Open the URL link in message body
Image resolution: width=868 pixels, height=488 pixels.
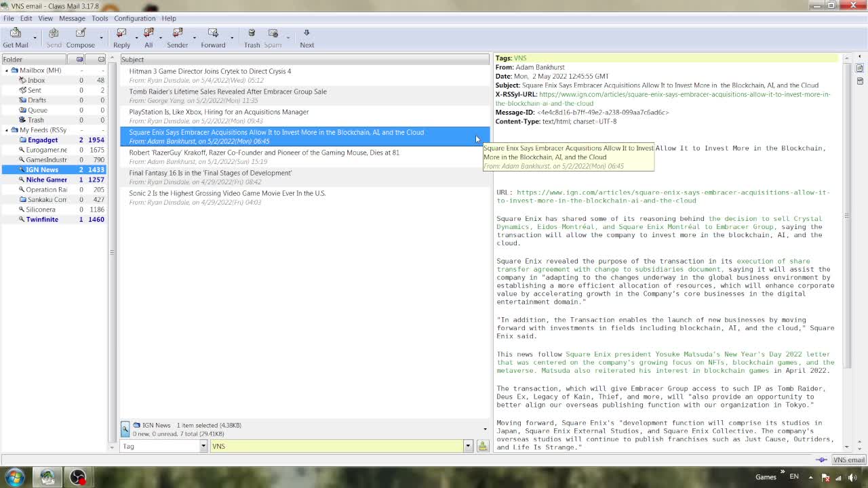tap(663, 197)
